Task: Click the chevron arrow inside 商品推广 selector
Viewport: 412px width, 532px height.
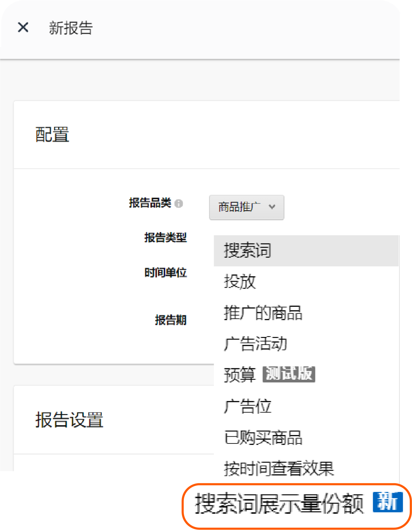Action: point(272,208)
